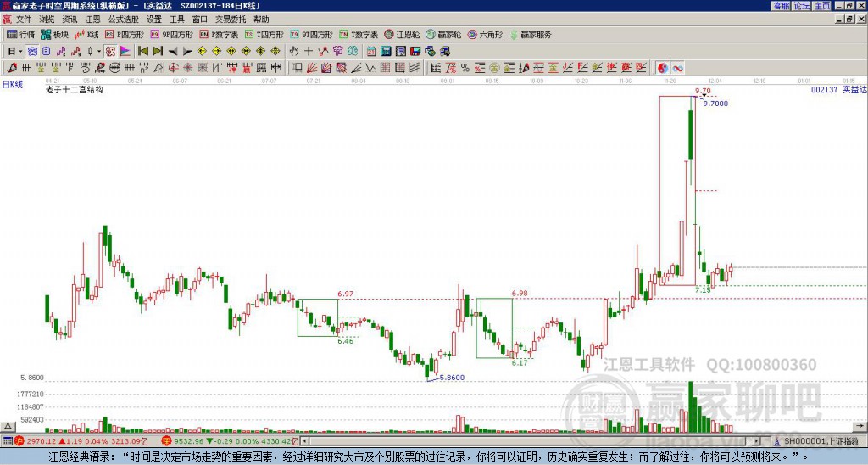Open 江恩轮 Gann wheel
This screenshot has width=868, height=465.
click(402, 34)
